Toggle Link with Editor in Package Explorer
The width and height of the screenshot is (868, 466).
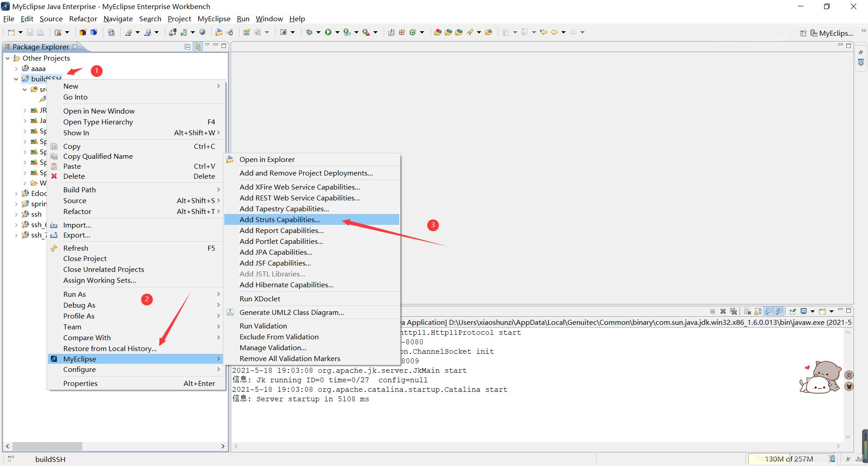click(198, 47)
